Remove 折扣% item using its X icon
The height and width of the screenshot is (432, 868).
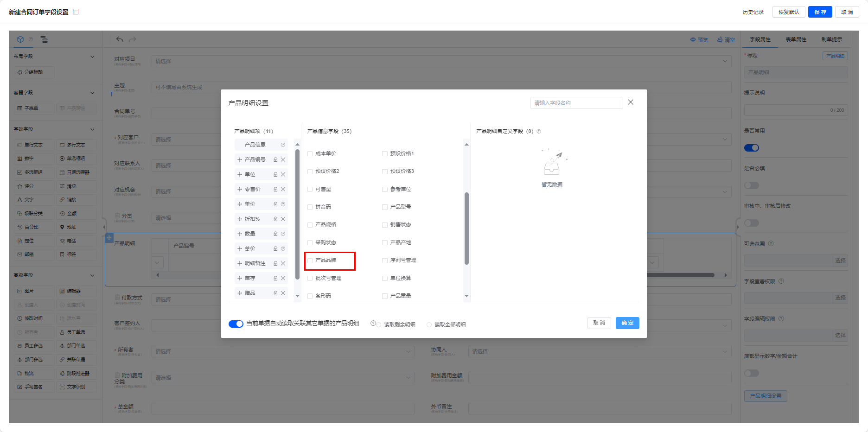coord(283,219)
